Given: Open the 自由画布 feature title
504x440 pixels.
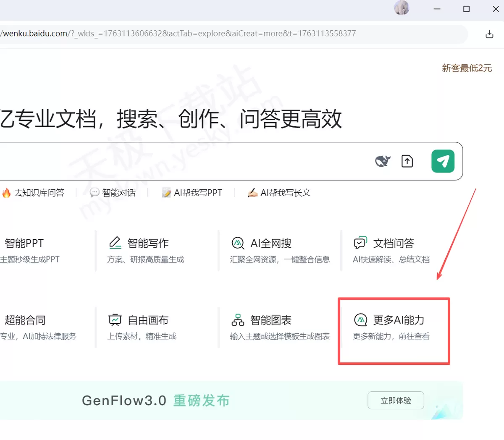Looking at the screenshot, I should pos(148,320).
